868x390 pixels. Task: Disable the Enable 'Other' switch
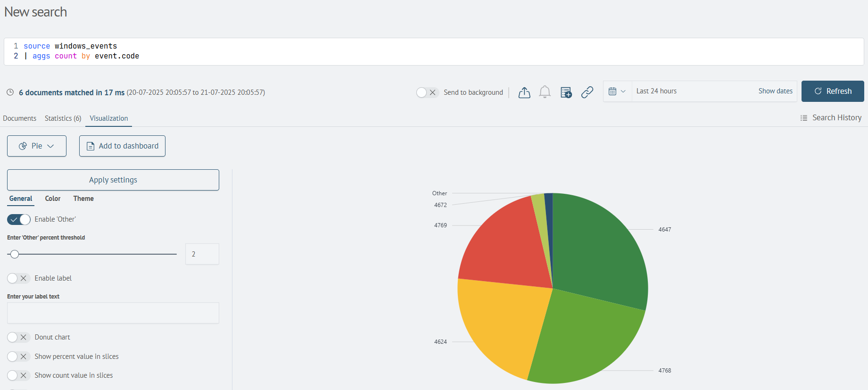point(19,219)
